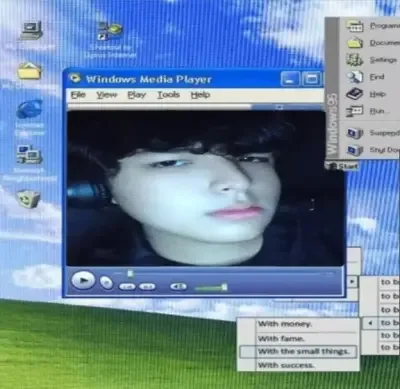Click the Run icon in Start menu
The image size is (400, 389).
354,111
